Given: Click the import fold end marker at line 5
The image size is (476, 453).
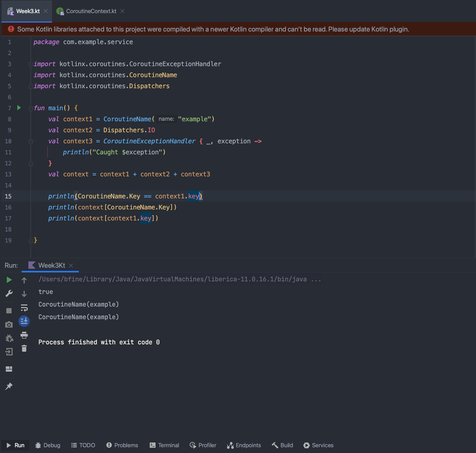Looking at the screenshot, I should click(x=30, y=86).
